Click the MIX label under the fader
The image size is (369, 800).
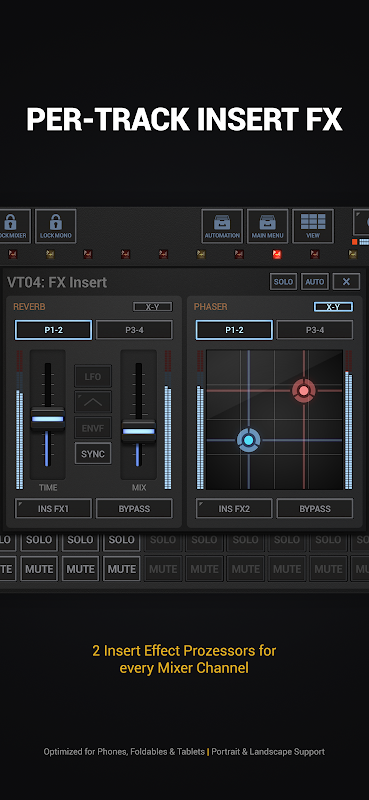139,488
